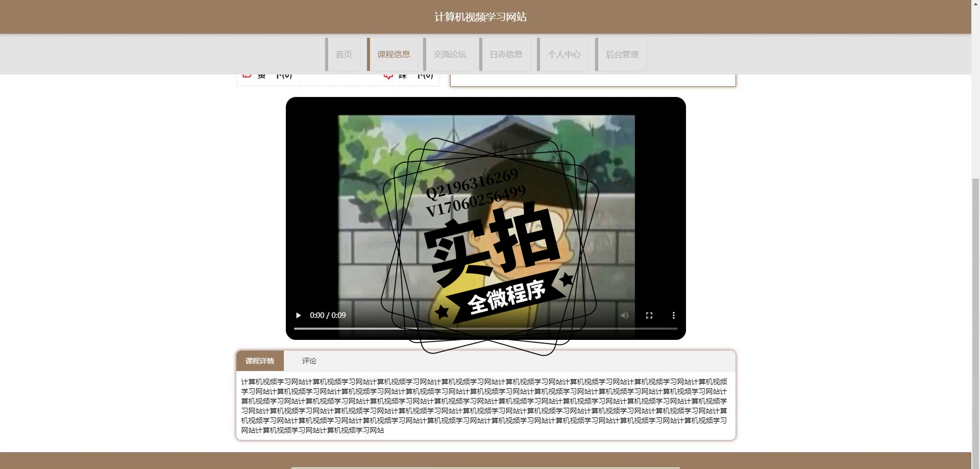Click the site title 计算机视频学习网站
The width and height of the screenshot is (980, 469).
480,17
